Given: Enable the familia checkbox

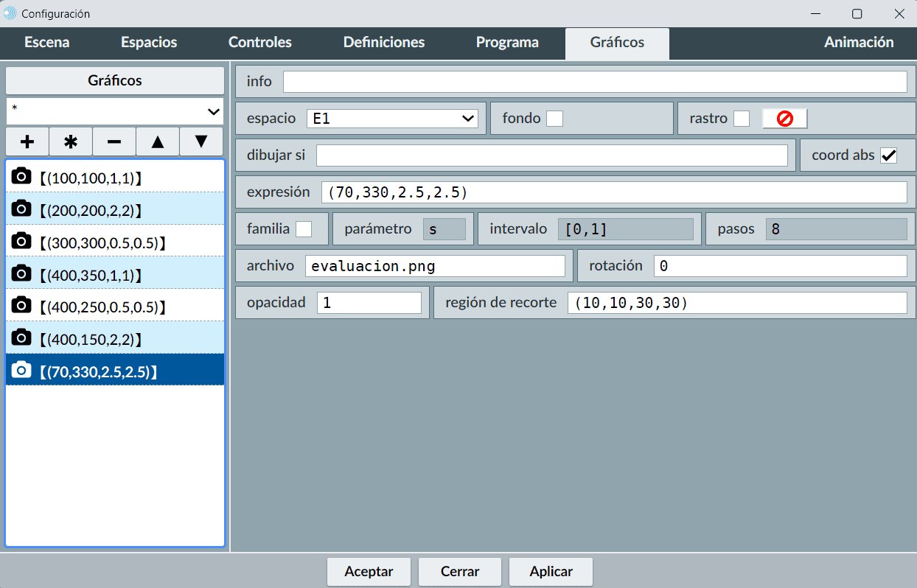Looking at the screenshot, I should coord(303,229).
